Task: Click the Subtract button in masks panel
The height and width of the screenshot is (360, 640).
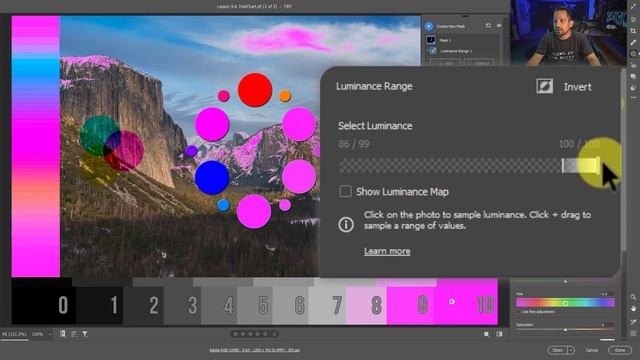Action: click(x=479, y=63)
